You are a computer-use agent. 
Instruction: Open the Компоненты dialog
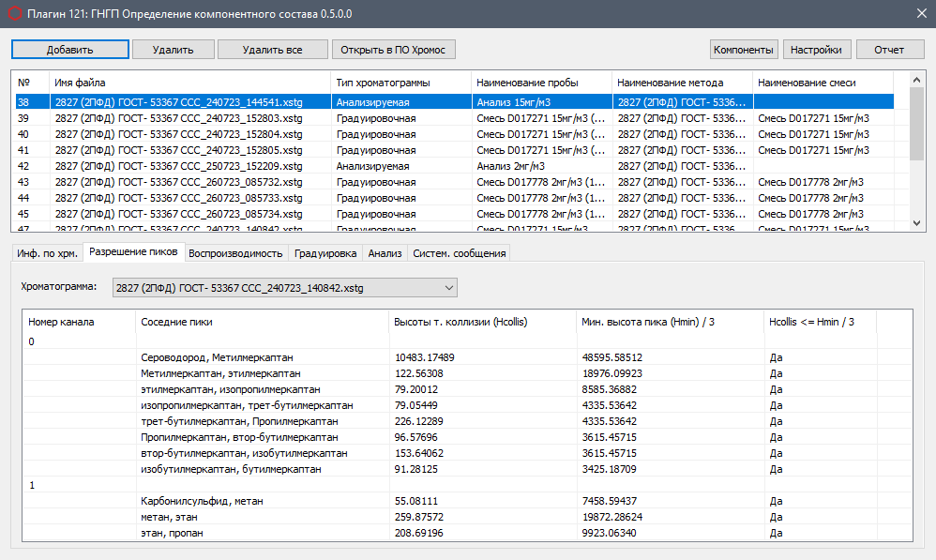click(744, 50)
